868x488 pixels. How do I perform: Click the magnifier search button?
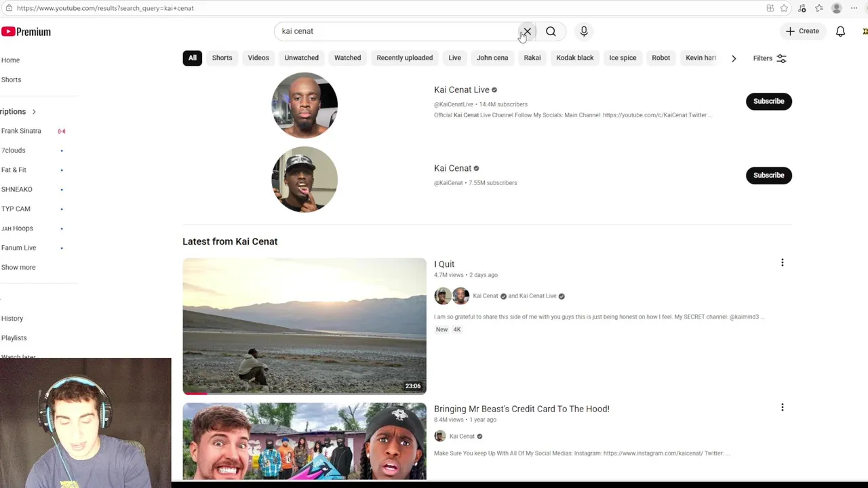551,31
